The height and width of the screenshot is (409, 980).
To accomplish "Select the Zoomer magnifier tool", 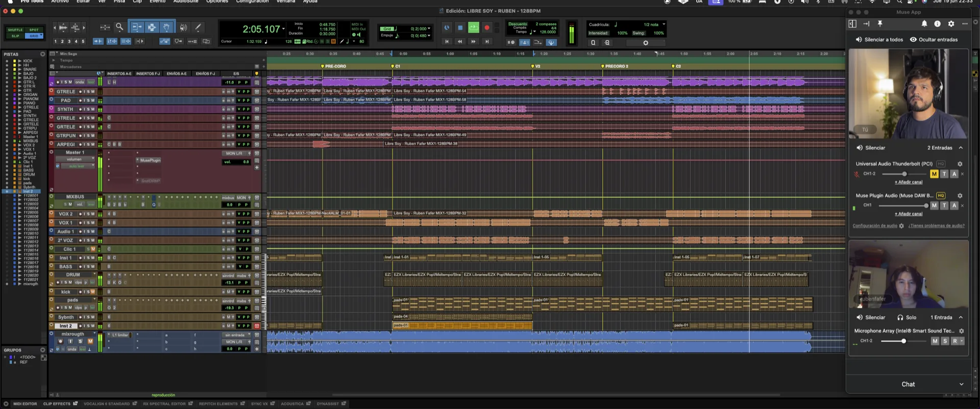I will (119, 27).
